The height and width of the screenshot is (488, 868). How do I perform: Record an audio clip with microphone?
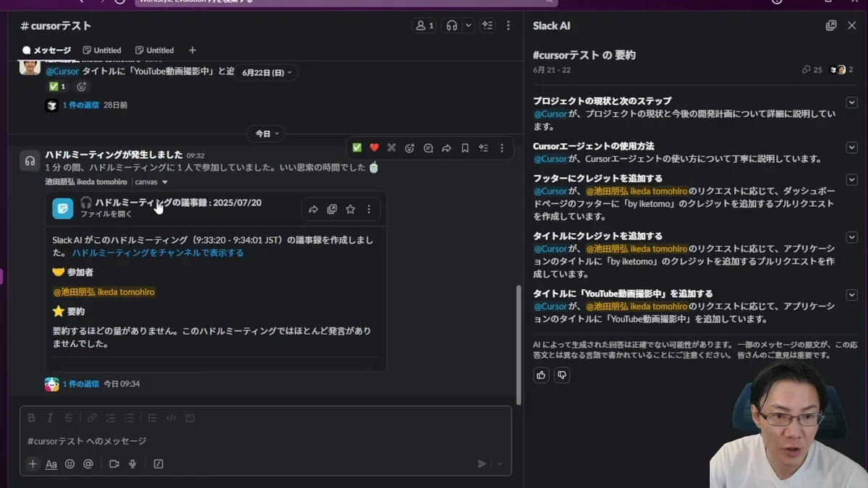tap(132, 464)
